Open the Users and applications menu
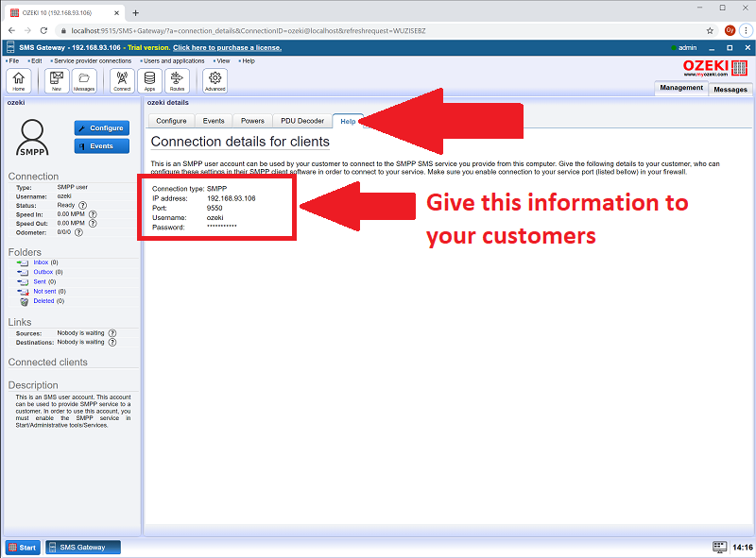Viewport: 756px width, 558px height. [174, 61]
